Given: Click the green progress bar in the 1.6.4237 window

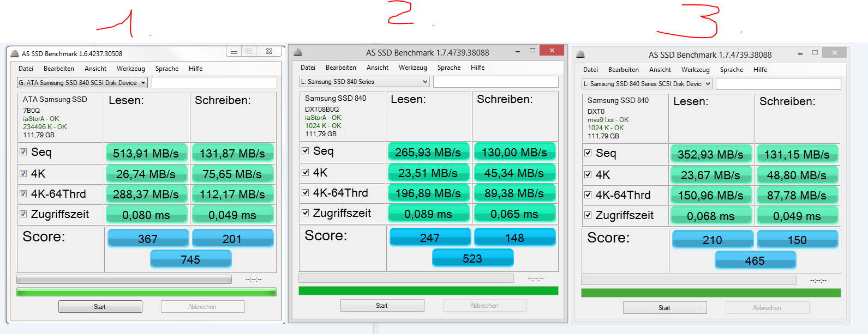Looking at the screenshot, I should pyautogui.click(x=146, y=292).
